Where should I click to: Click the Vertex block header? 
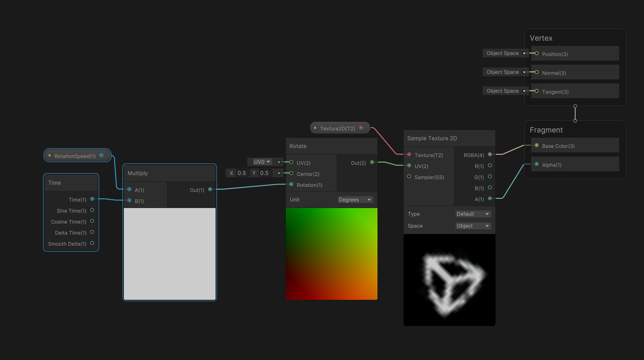(x=541, y=38)
